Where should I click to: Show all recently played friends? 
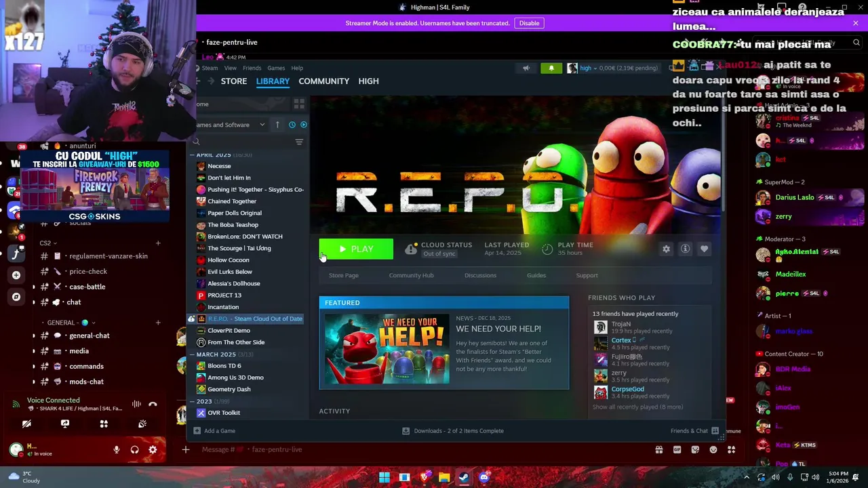[x=637, y=407]
